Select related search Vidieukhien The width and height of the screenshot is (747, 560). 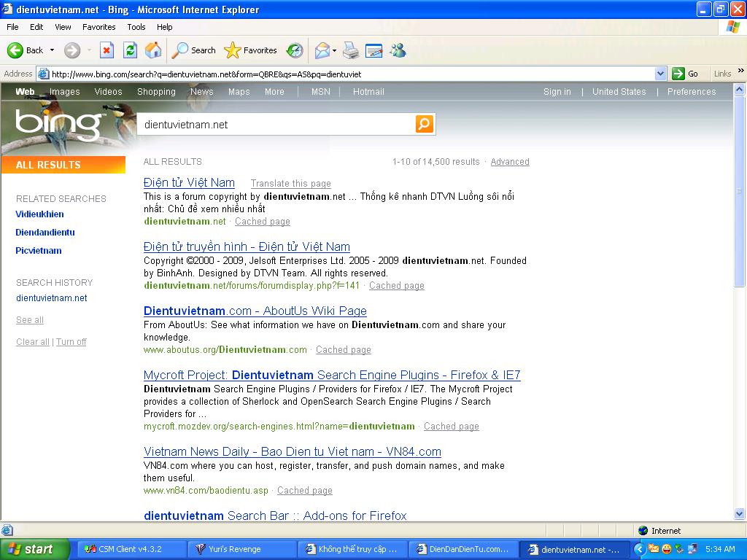click(x=39, y=214)
